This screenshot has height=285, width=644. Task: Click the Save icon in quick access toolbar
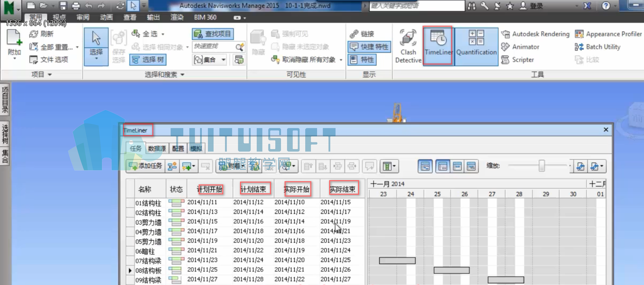point(63,6)
